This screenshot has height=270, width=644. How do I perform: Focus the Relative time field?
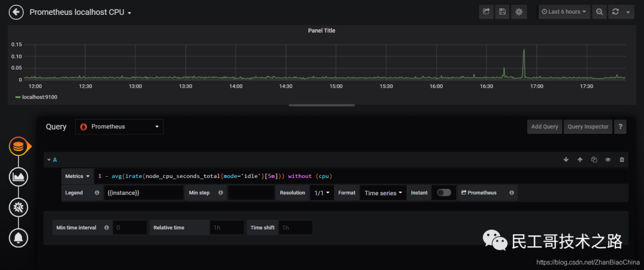pos(227,228)
